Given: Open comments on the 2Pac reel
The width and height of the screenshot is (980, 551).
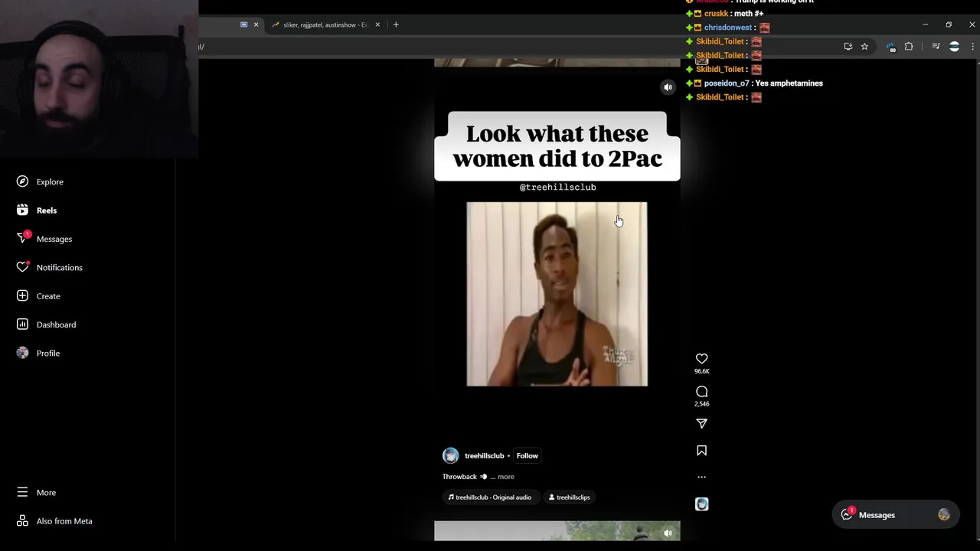Looking at the screenshot, I should click(x=701, y=392).
